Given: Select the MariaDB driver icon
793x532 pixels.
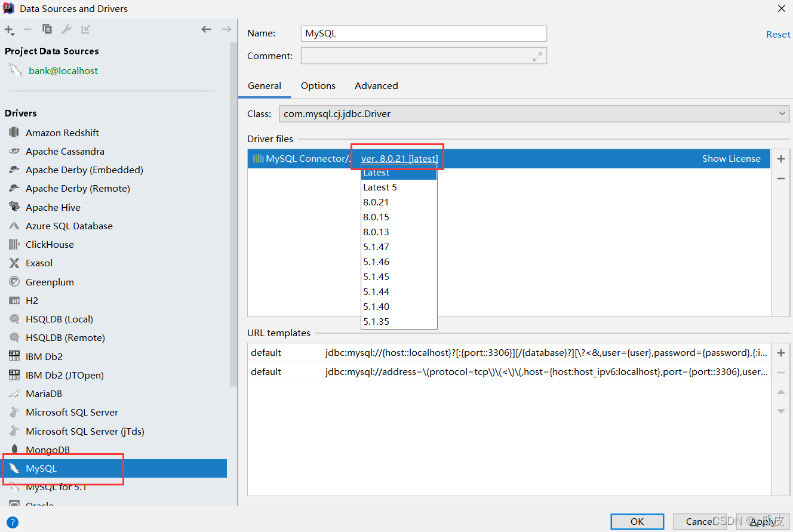Looking at the screenshot, I should point(14,393).
